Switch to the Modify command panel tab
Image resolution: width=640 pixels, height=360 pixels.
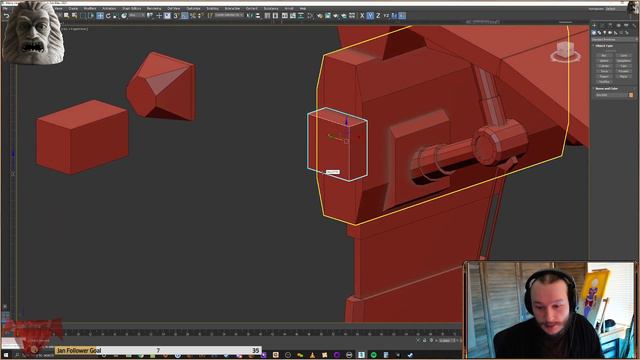[x=602, y=25]
